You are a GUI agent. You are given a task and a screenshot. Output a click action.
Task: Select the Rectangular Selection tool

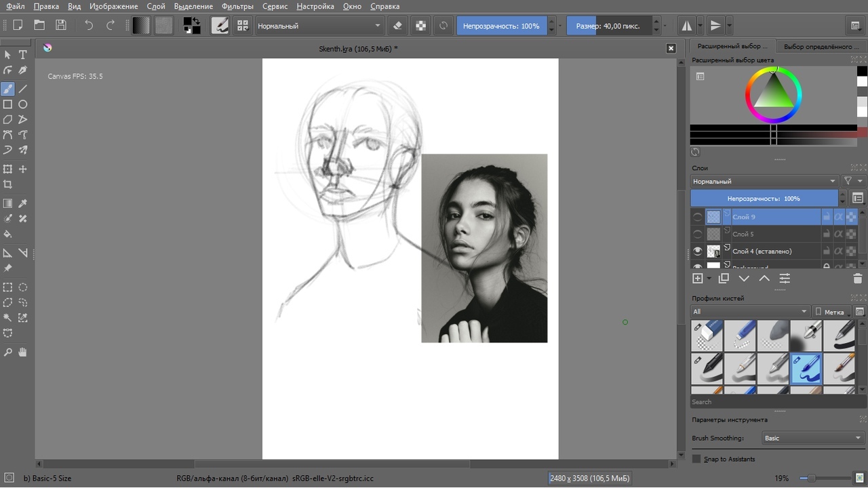point(7,287)
